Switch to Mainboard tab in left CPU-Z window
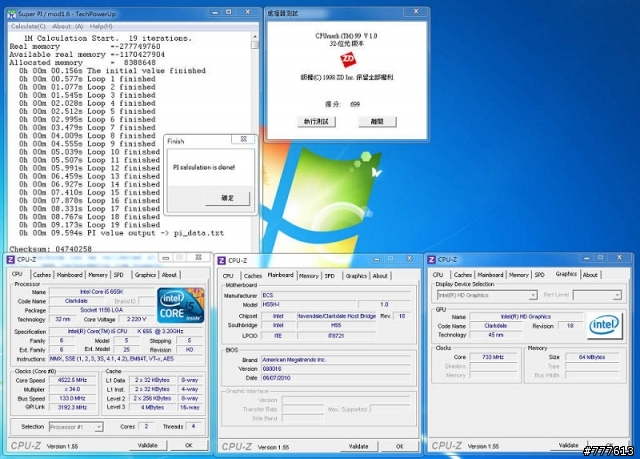Viewport: 640px width, 459px height. tap(69, 275)
